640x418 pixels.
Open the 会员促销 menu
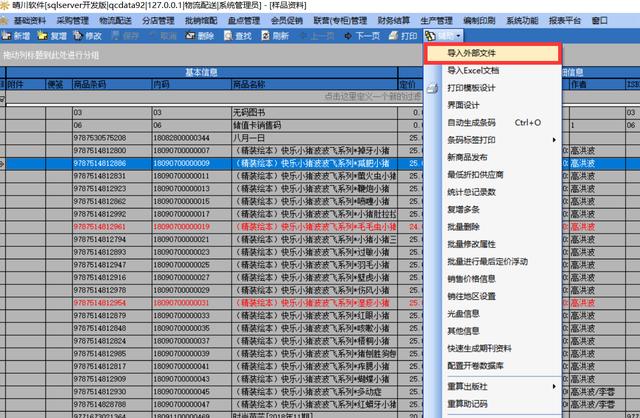click(x=287, y=20)
